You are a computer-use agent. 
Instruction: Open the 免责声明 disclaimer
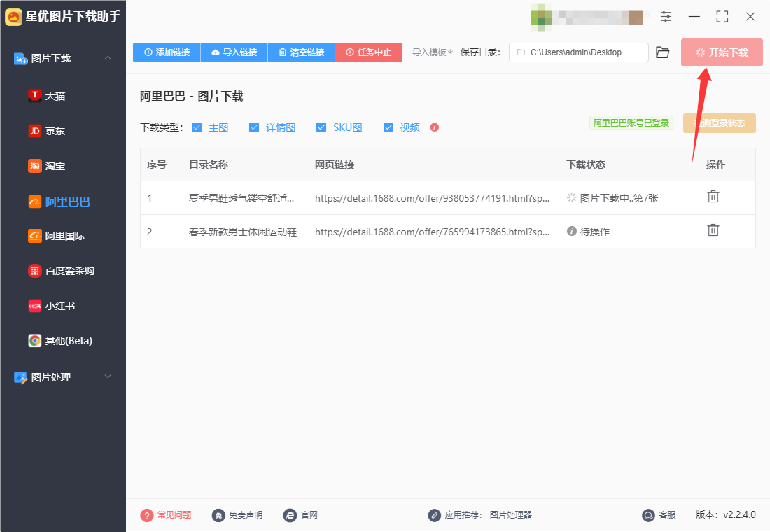[x=237, y=514]
